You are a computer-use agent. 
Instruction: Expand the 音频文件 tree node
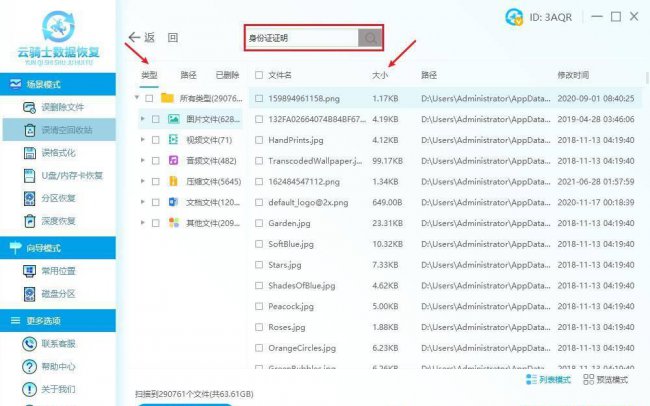coord(143,160)
